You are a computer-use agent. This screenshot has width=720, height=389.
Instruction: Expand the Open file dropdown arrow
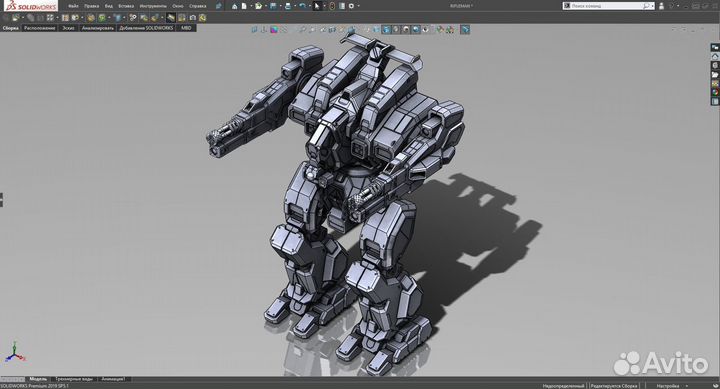pos(265,6)
